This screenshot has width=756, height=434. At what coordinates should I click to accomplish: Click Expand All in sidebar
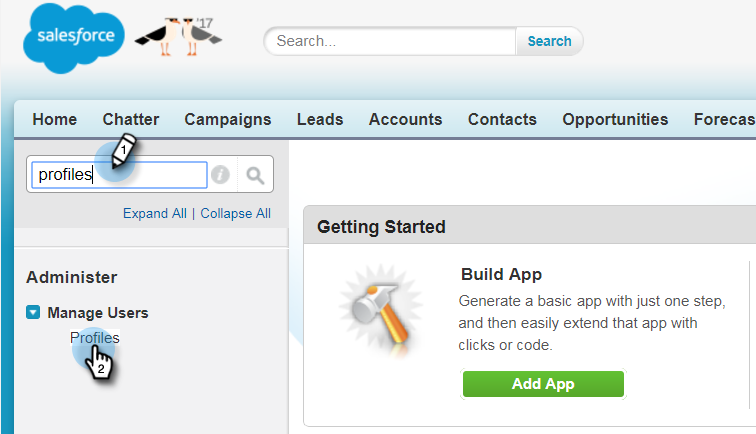[155, 213]
